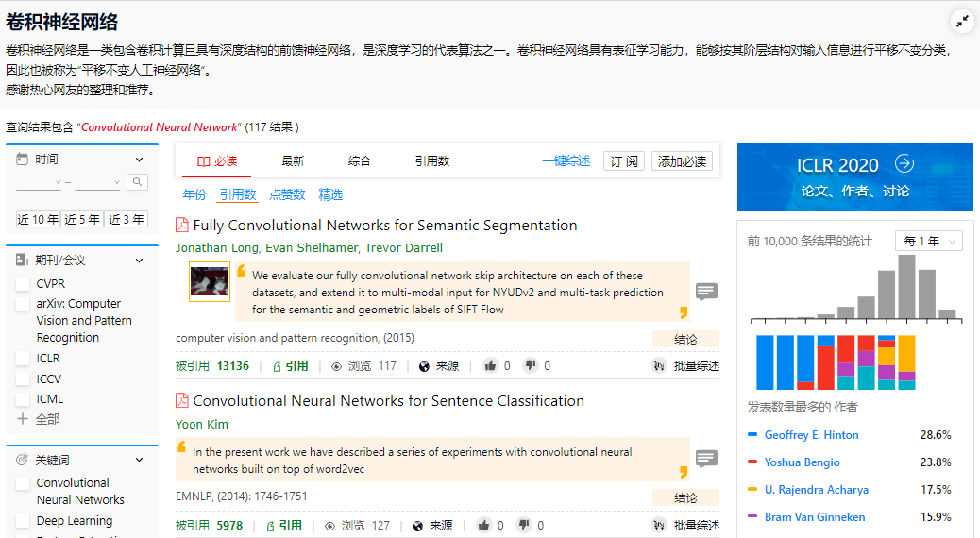Collapse the 关键词 filter section

(140, 460)
